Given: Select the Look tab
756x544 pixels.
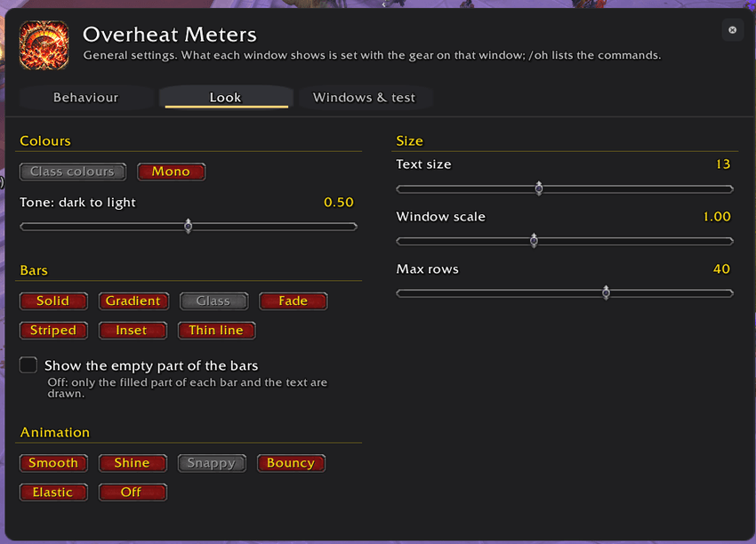Looking at the screenshot, I should pyautogui.click(x=225, y=97).
